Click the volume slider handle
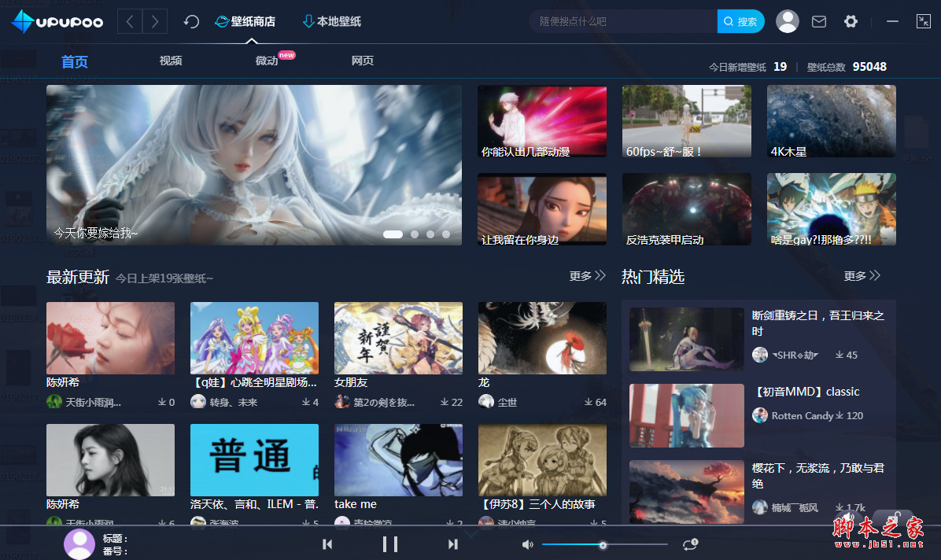The image size is (941, 560). [x=603, y=544]
